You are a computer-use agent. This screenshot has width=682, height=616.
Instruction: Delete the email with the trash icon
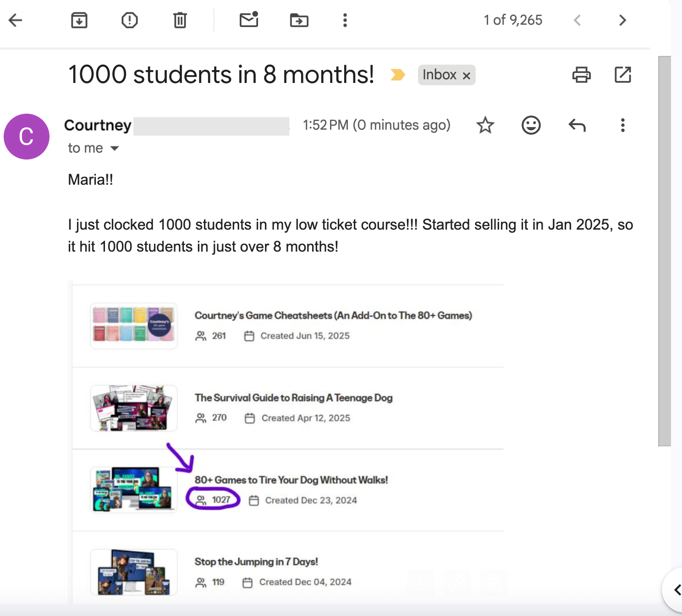pyautogui.click(x=180, y=20)
